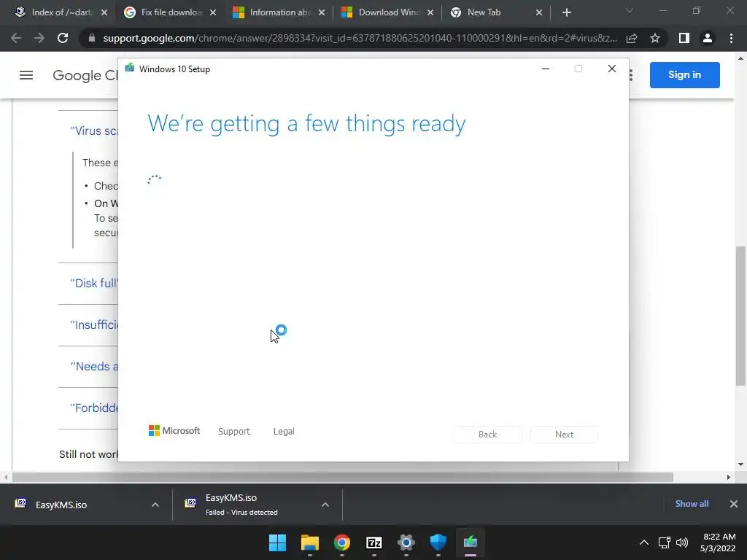Image resolution: width=747 pixels, height=560 pixels.
Task: Click Sign in button on Google page
Action: pos(684,75)
